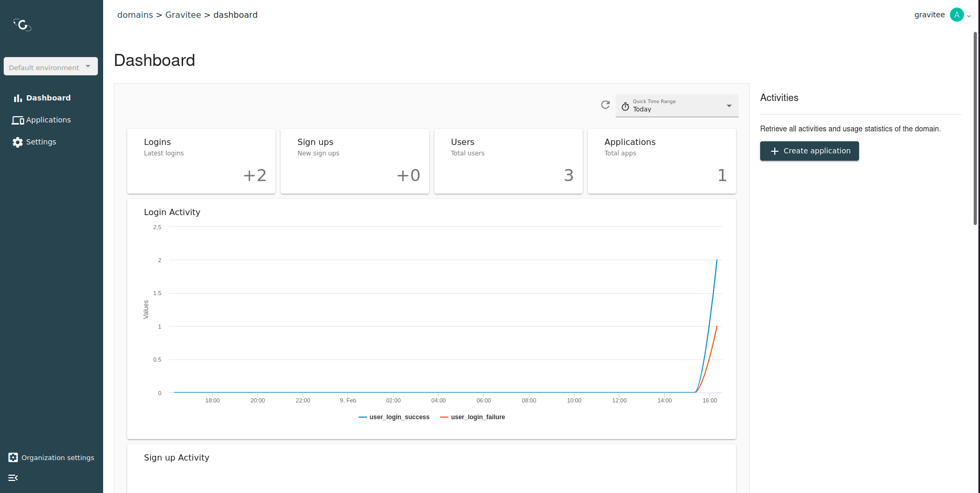
Task: Open the Gravitee breadcrumb link
Action: (x=183, y=15)
